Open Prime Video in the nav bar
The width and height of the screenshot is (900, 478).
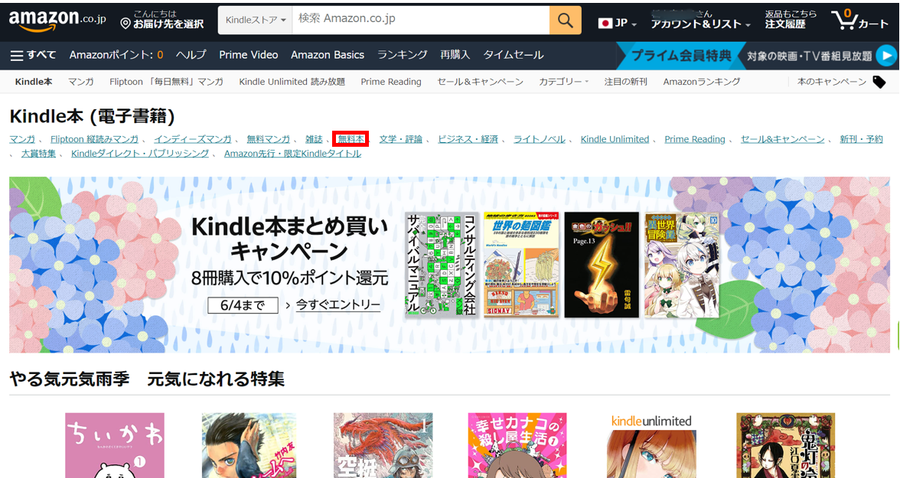point(249,55)
